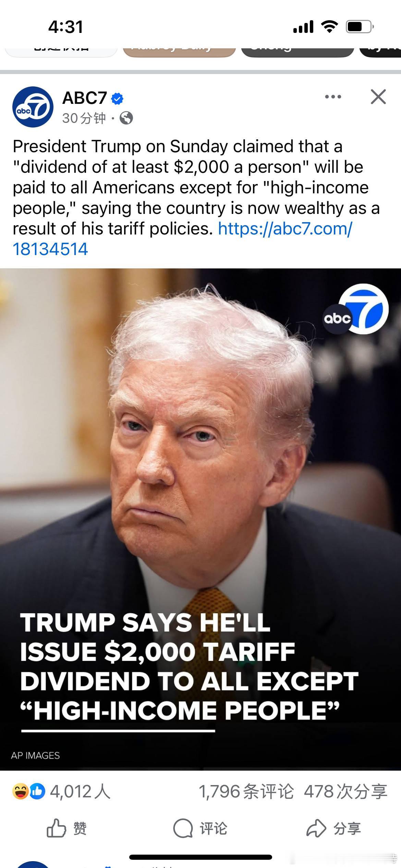Tap the 30分钟 post timestamp
This screenshot has height=868, width=401.
click(x=84, y=118)
